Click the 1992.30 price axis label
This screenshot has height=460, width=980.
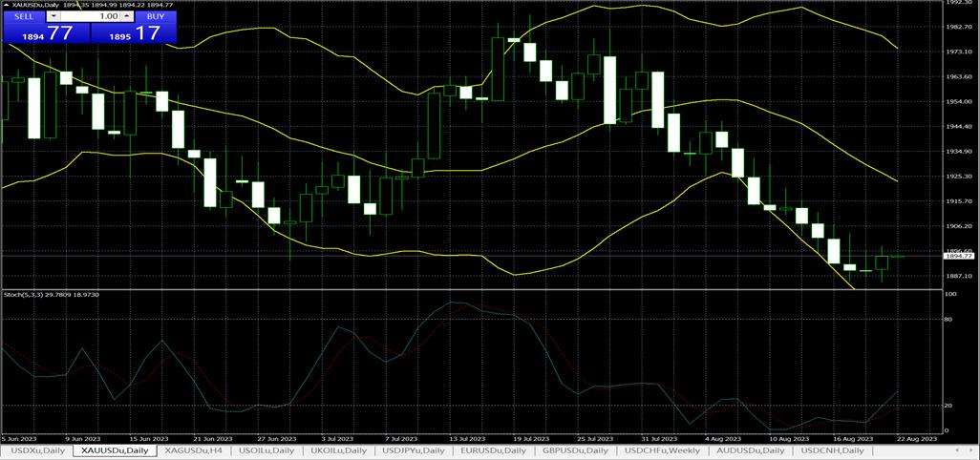[957, 3]
